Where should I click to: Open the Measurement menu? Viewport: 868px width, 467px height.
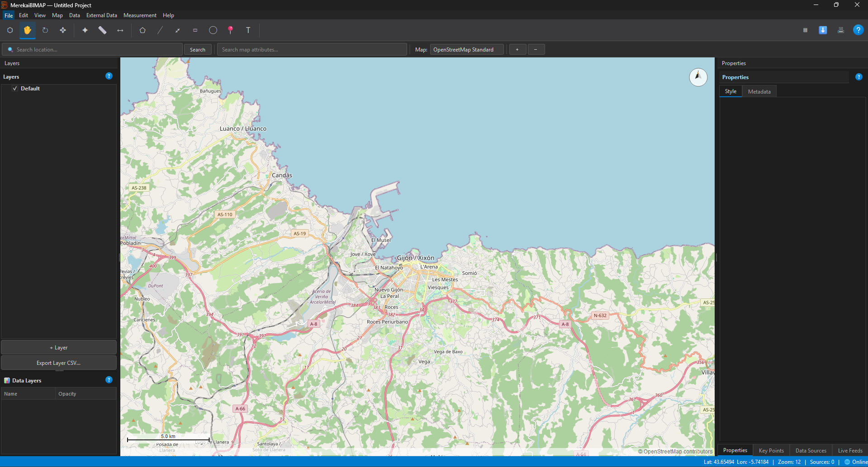140,15
